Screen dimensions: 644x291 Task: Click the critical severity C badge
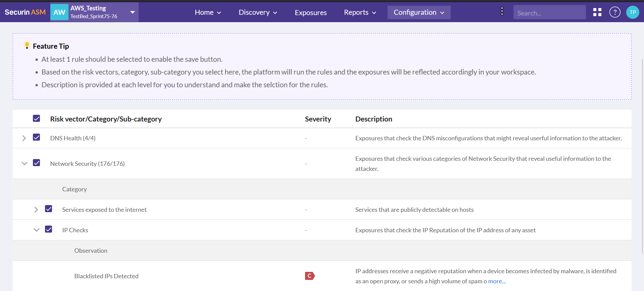click(x=310, y=276)
